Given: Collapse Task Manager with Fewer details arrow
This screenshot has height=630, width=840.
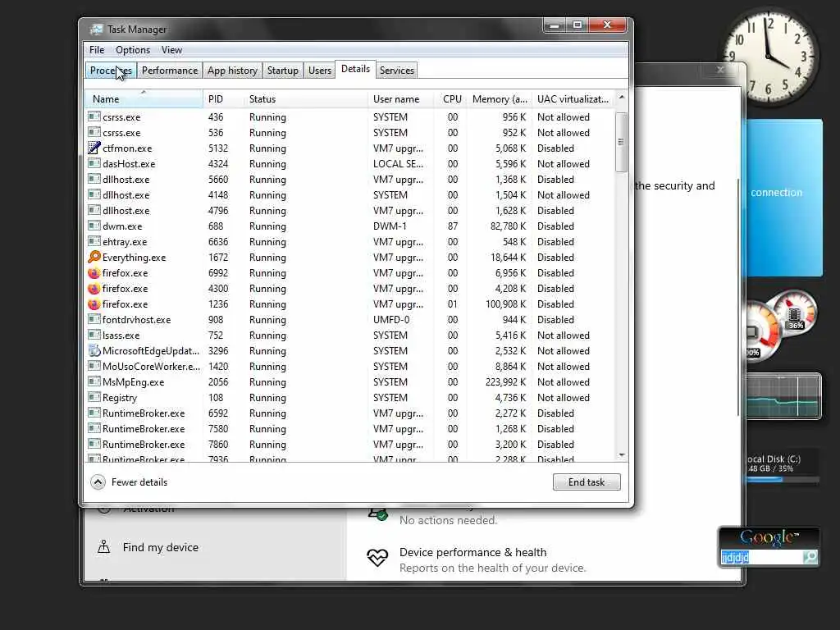Looking at the screenshot, I should tap(98, 482).
